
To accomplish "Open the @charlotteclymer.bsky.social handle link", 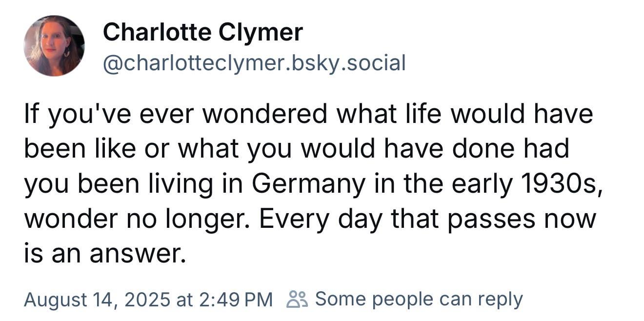I will coord(254,63).
